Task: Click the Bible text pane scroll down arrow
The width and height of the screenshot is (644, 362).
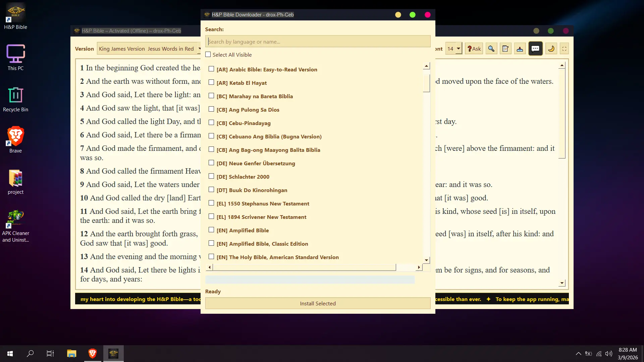Action: coord(562,283)
